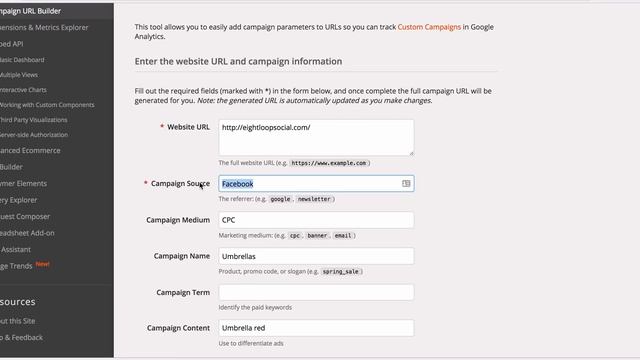Open Third Party Visualizations sidebar link
Viewport: 640px width, 360px height.
(x=33, y=120)
